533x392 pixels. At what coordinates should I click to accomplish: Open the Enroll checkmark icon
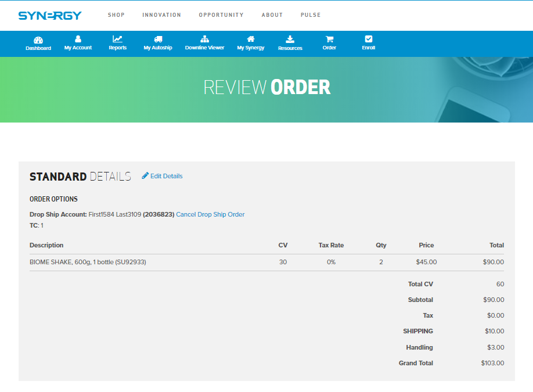[369, 39]
